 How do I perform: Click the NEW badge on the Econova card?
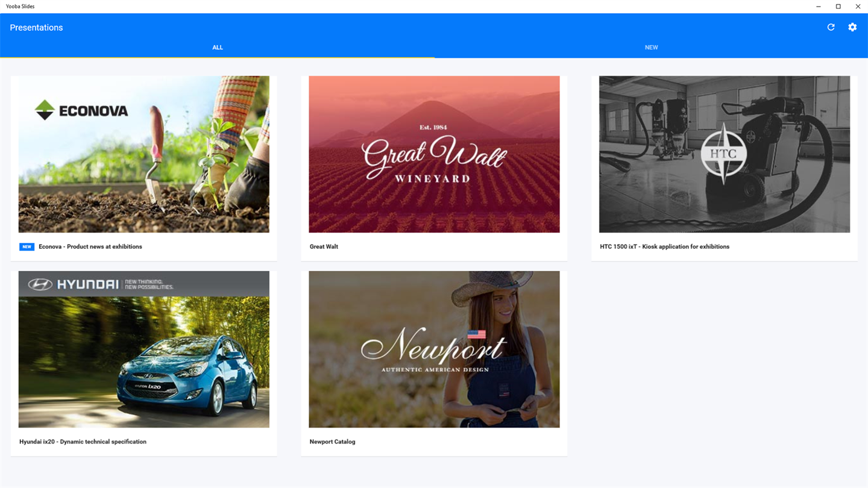27,246
